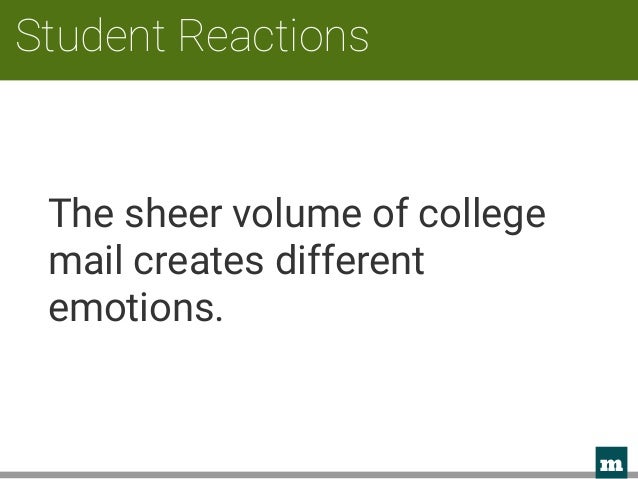Click the word "of" in body text
This screenshot has height=479, width=638.
[x=390, y=213]
